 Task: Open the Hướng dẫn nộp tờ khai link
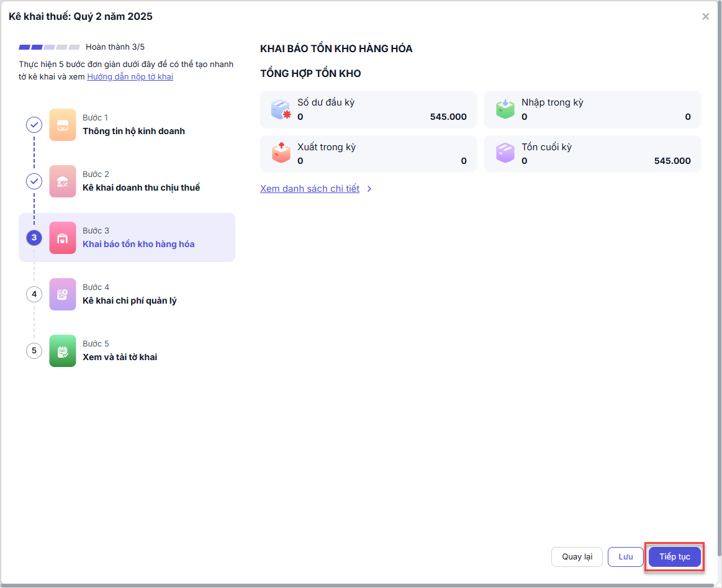point(130,77)
